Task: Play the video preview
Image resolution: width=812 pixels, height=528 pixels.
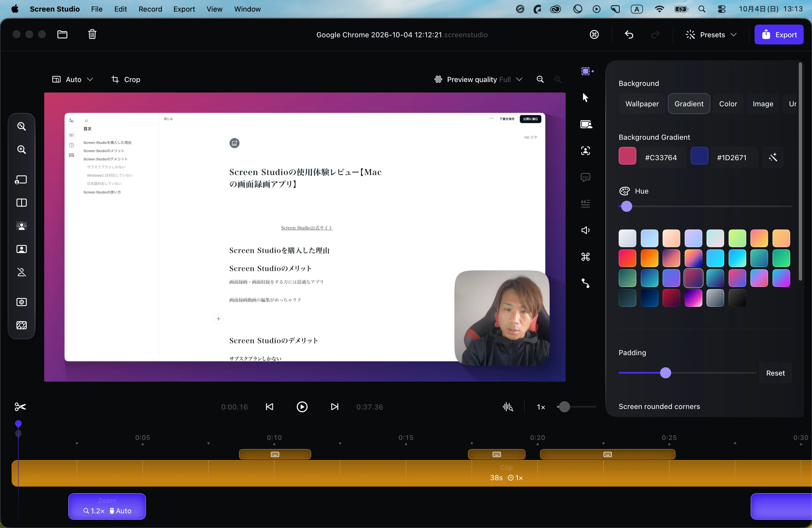Action: tap(302, 406)
